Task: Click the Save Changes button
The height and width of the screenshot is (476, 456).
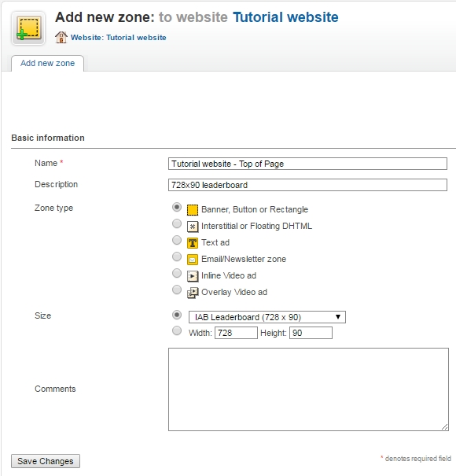Action: pyautogui.click(x=46, y=461)
